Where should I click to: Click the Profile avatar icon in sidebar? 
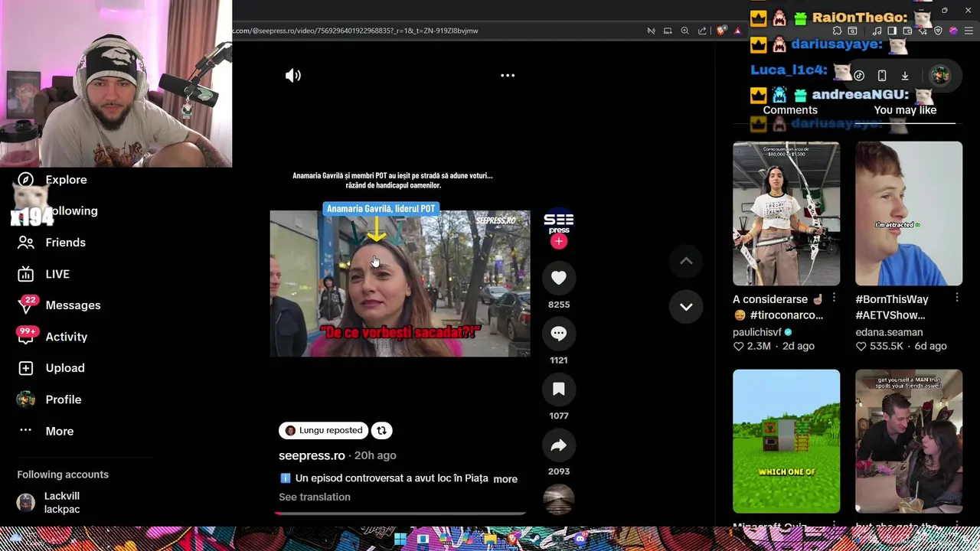coord(25,399)
